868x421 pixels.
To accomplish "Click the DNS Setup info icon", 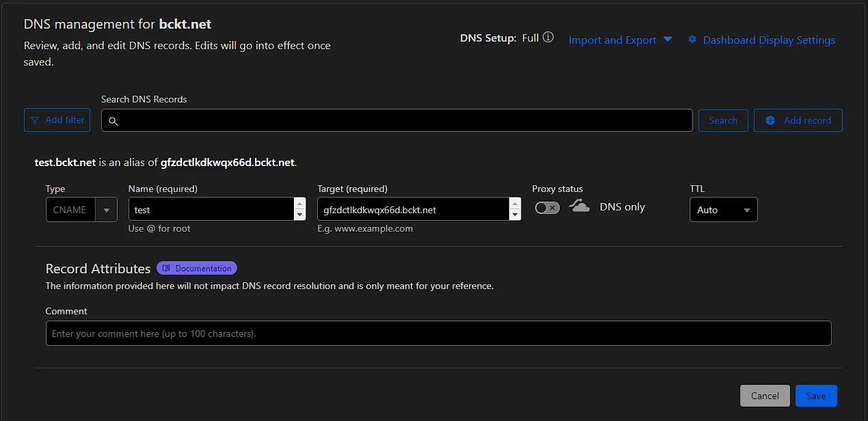I will click(548, 38).
